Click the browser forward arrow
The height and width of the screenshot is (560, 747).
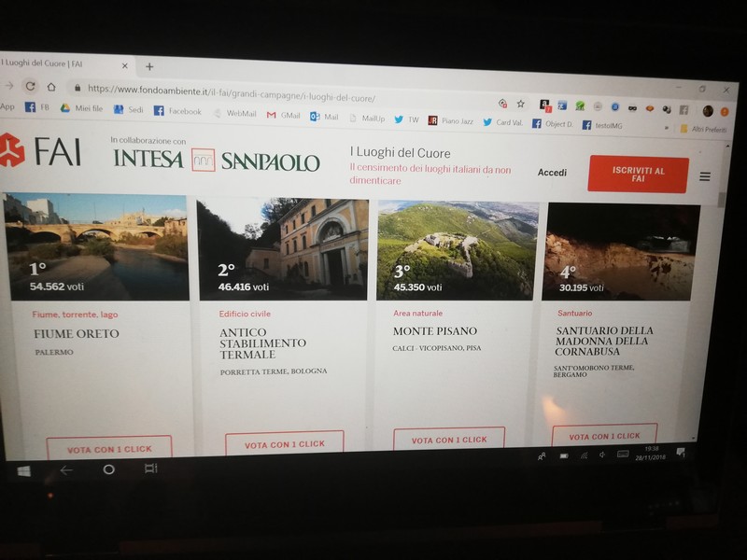click(8, 86)
